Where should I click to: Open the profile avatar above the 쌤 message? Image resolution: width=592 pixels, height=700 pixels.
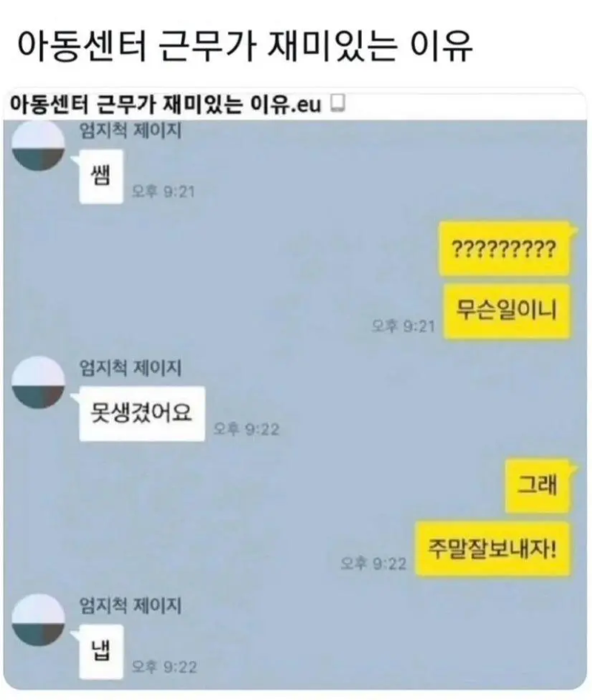pos(38,146)
